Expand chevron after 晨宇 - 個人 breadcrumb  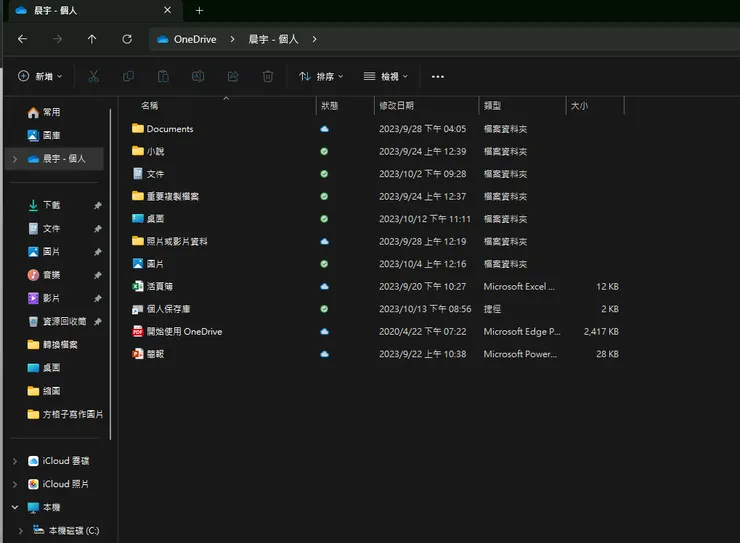point(314,39)
